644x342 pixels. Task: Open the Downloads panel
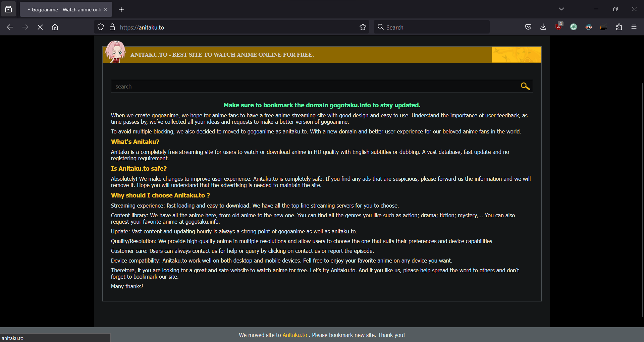(x=543, y=27)
